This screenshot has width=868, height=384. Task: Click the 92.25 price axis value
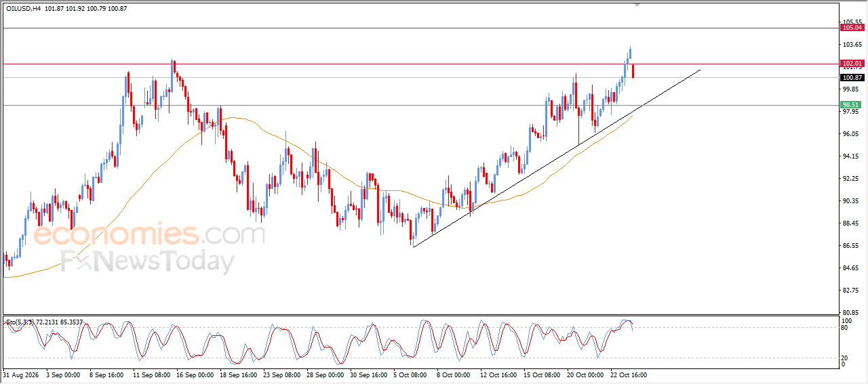[852, 179]
